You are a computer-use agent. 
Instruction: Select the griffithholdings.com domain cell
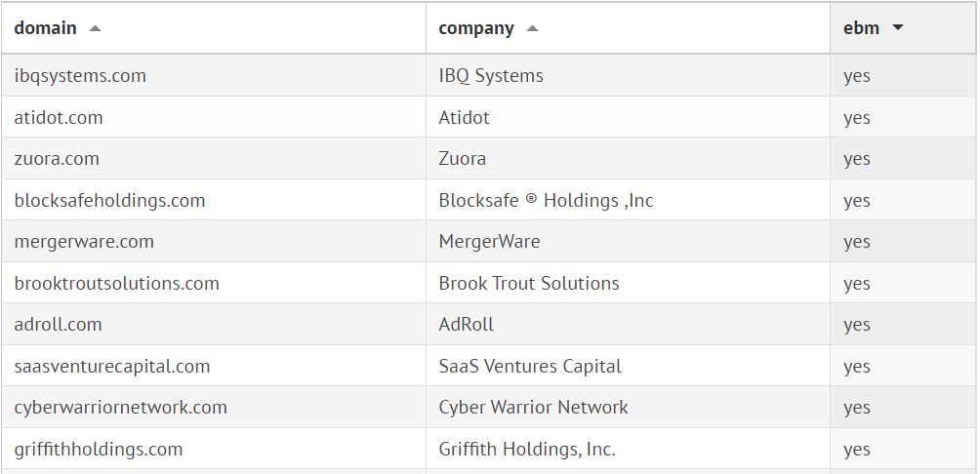pyautogui.click(x=99, y=450)
